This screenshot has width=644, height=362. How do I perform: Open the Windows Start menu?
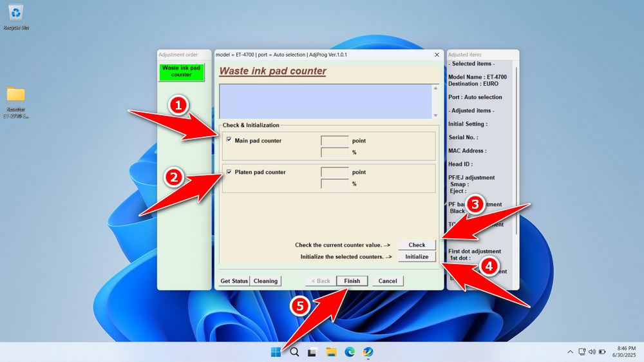click(x=276, y=352)
